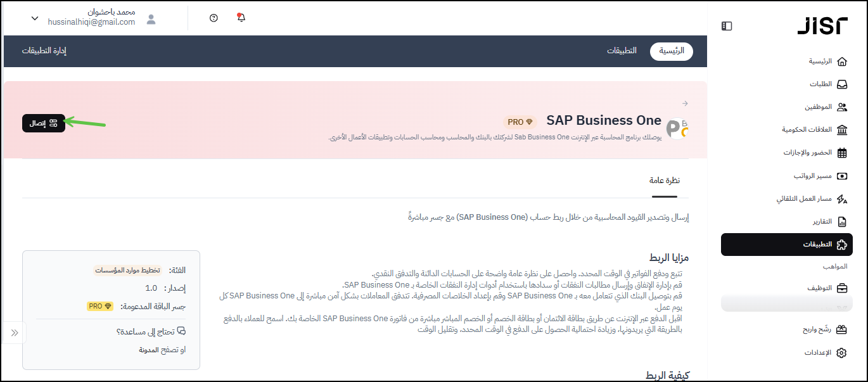Click the employees icon in sidebar
Image resolution: width=868 pixels, height=382 pixels.
[841, 107]
